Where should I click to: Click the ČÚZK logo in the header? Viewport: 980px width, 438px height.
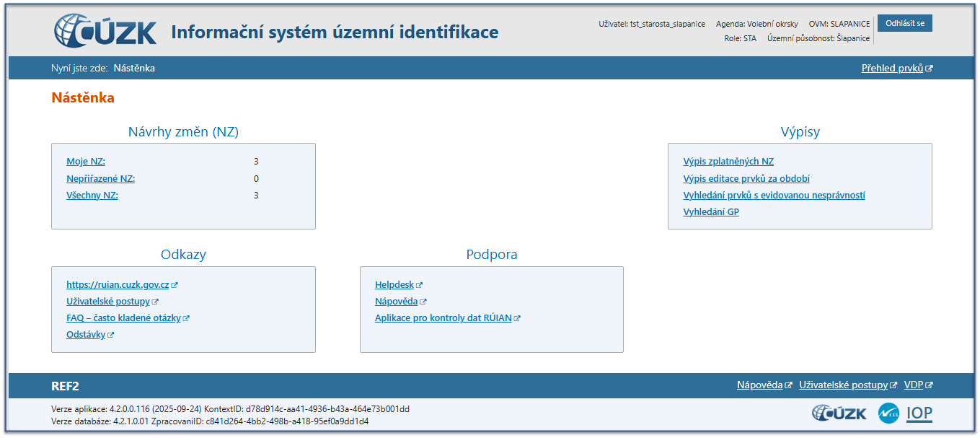coord(105,30)
